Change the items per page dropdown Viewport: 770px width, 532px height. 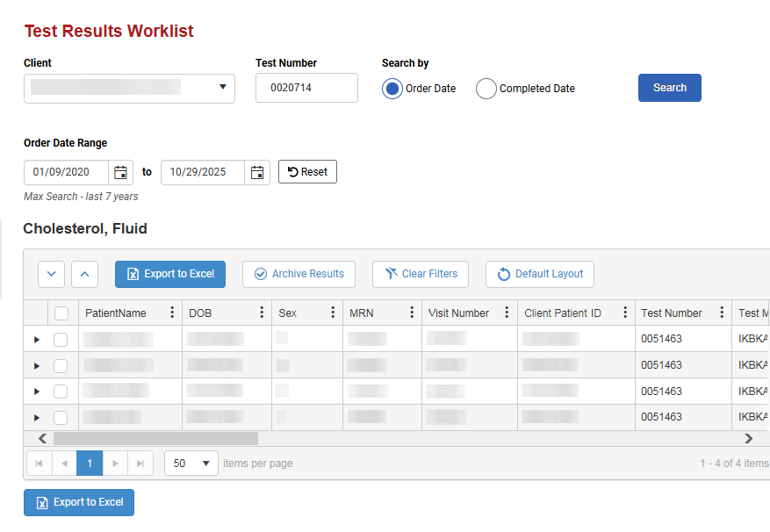pos(191,463)
